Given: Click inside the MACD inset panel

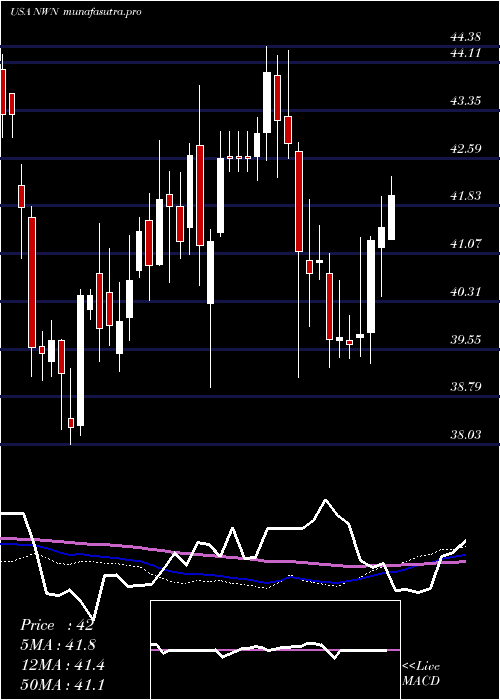Looking at the screenshot, I should [275, 650].
